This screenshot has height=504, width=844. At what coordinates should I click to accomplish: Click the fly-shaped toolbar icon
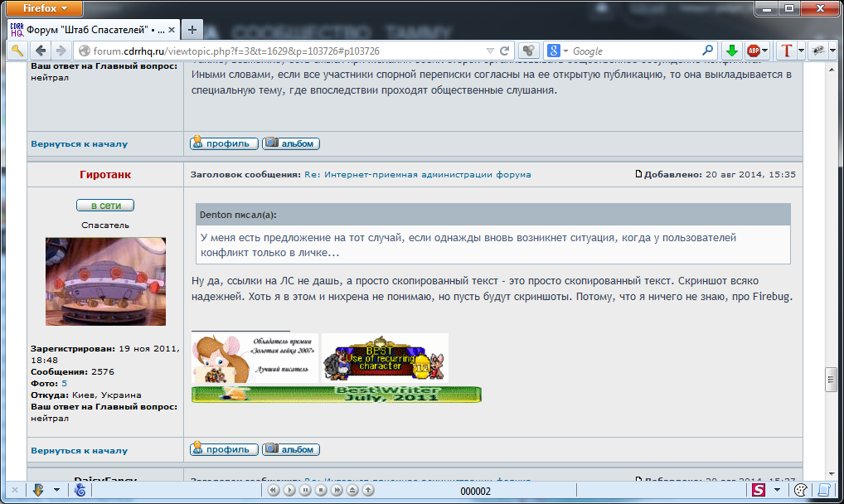click(818, 51)
